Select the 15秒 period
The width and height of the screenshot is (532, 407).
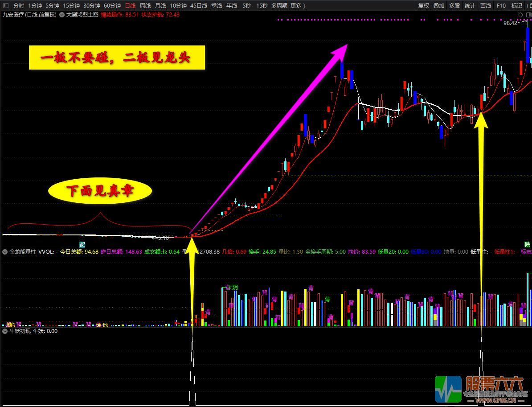262,5
